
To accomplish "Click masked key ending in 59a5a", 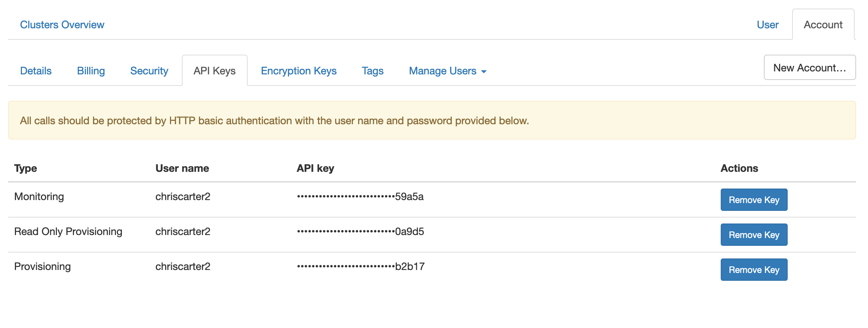I will [x=360, y=196].
